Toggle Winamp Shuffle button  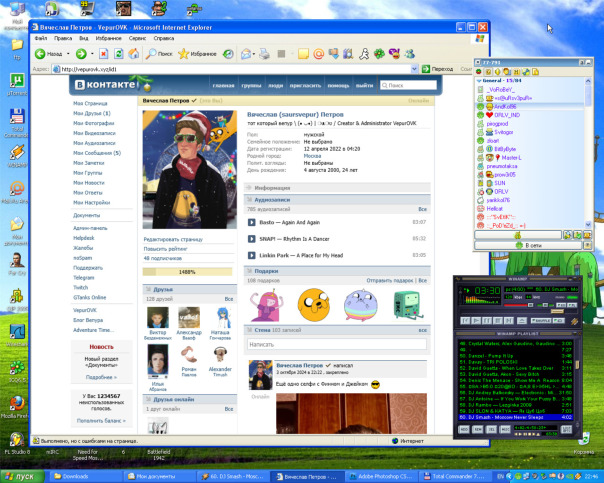coord(541,321)
